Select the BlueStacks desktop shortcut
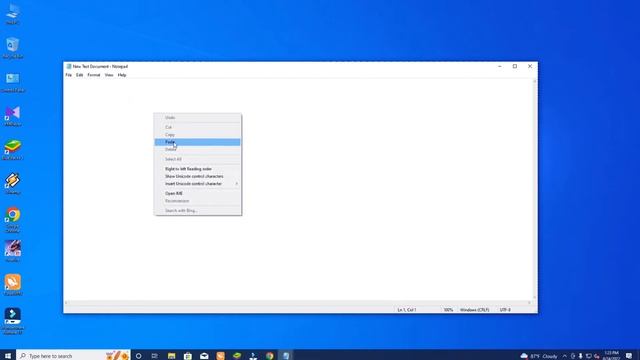The width and height of the screenshot is (640, 360). click(13, 149)
